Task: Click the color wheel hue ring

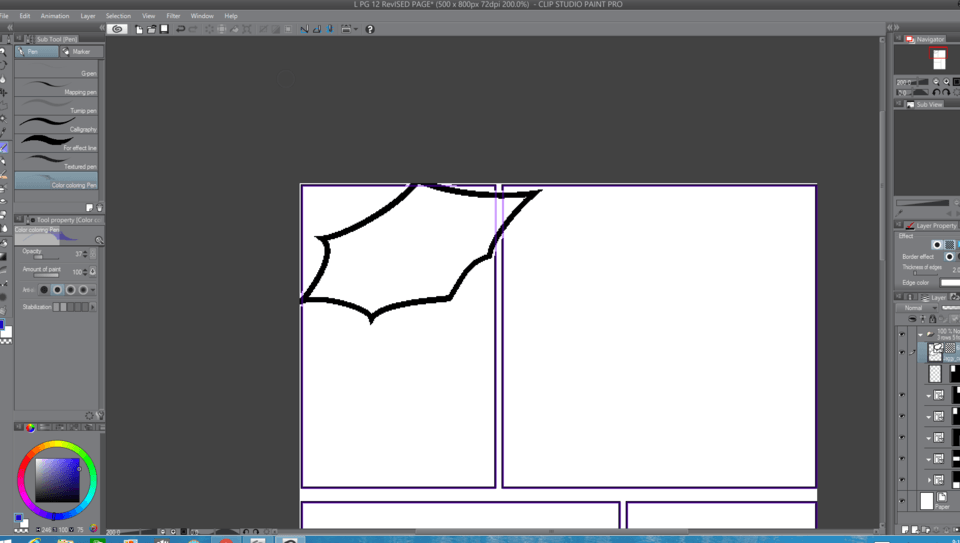Action: (x=57, y=447)
